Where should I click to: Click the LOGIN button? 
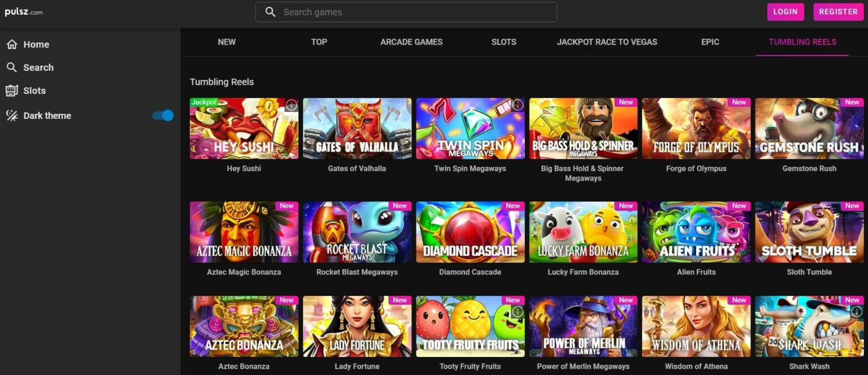785,12
